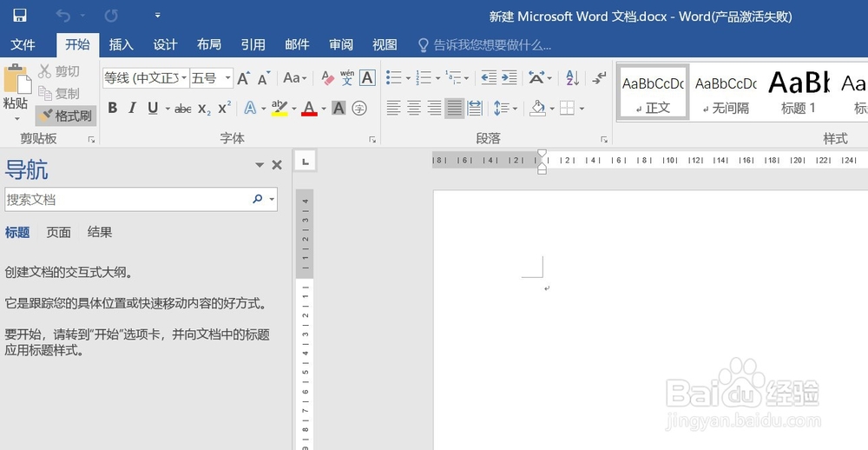The width and height of the screenshot is (868, 450).
Task: Select the 无间隔 style
Action: (x=726, y=93)
